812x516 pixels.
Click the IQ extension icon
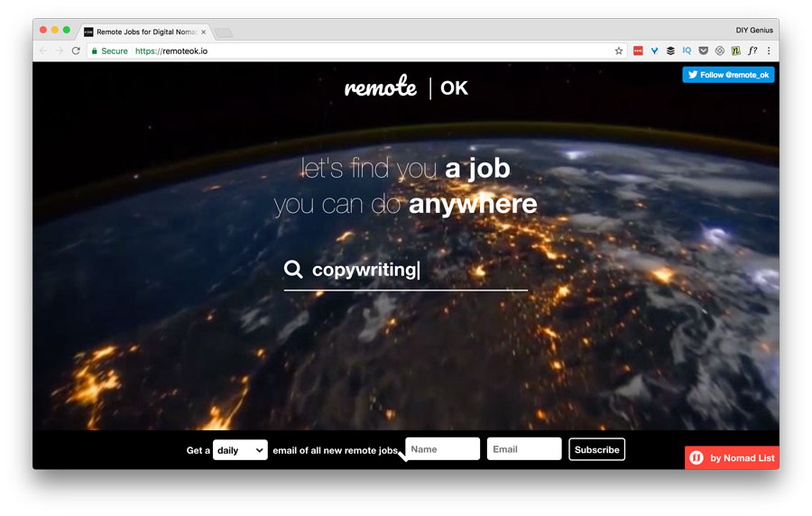pyautogui.click(x=687, y=51)
